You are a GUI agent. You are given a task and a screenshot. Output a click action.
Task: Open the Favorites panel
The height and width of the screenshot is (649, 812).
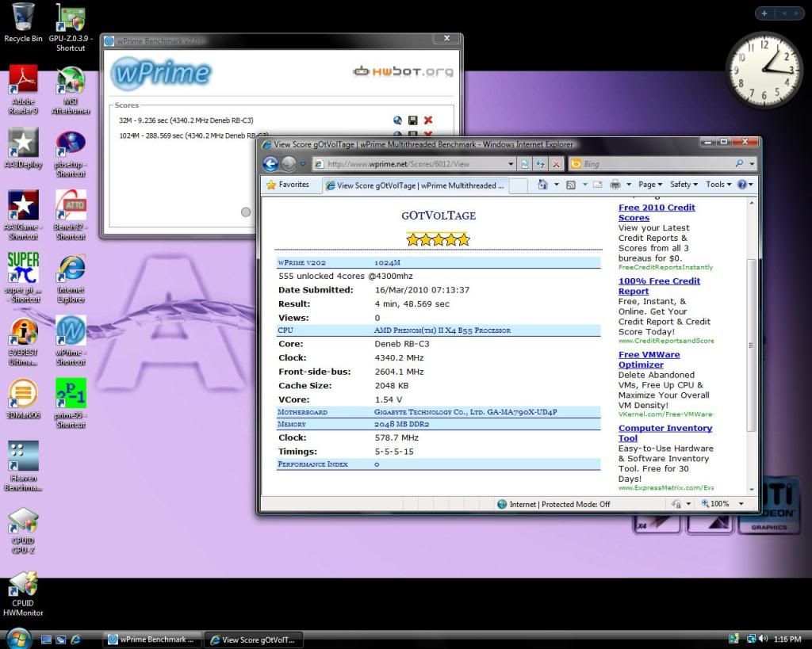(x=287, y=185)
